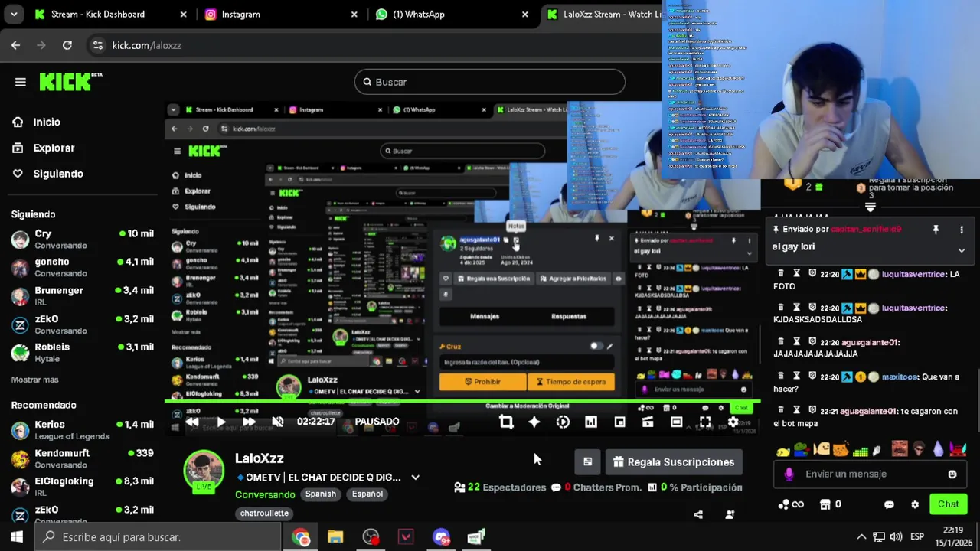Viewport: 980px width, 551px height.
Task: Focus the "Enviar un mensaje" chat field
Action: pyautogui.click(x=871, y=474)
